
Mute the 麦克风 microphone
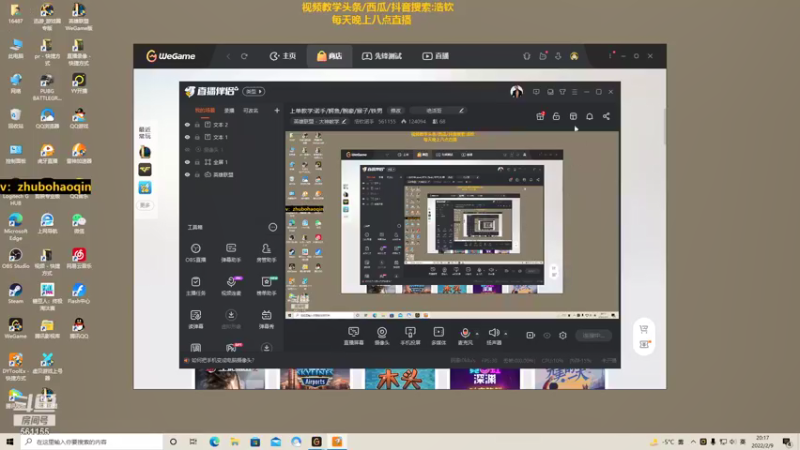click(465, 336)
